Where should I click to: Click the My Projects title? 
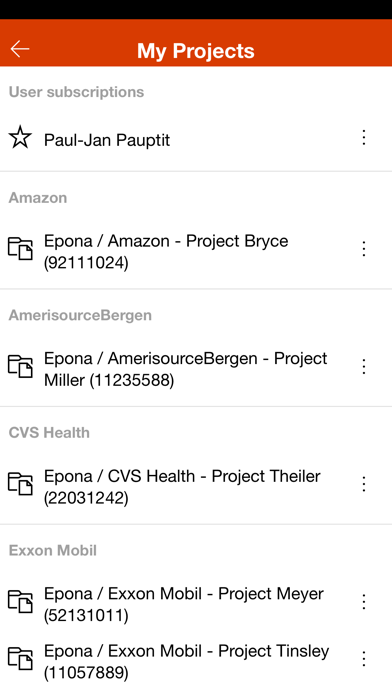tap(196, 51)
